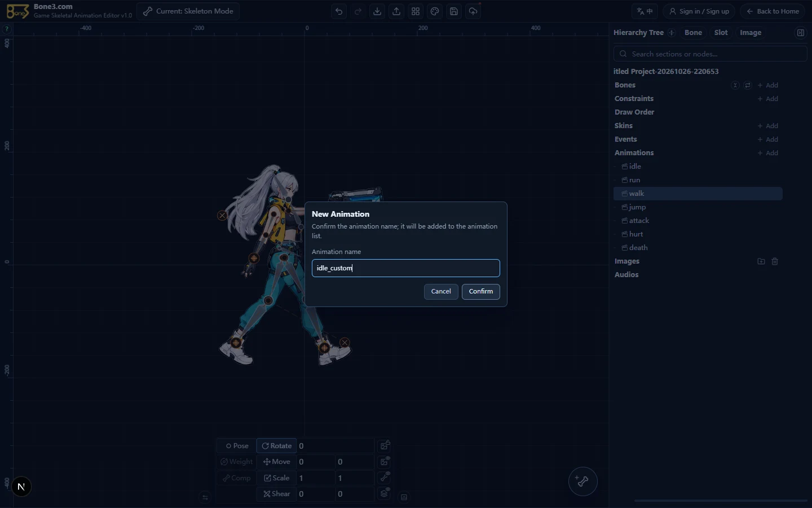Click the small panel icon right of transform panel
This screenshot has height=508, width=812.
point(404,497)
